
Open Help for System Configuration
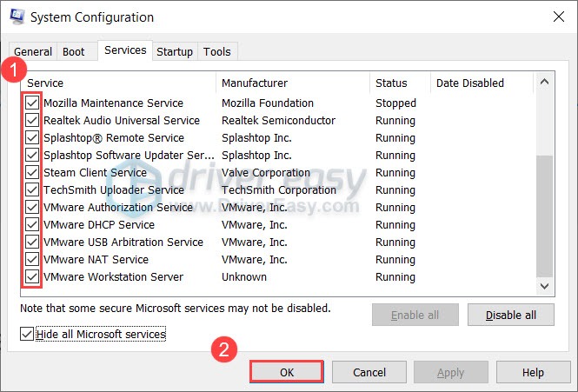point(532,372)
